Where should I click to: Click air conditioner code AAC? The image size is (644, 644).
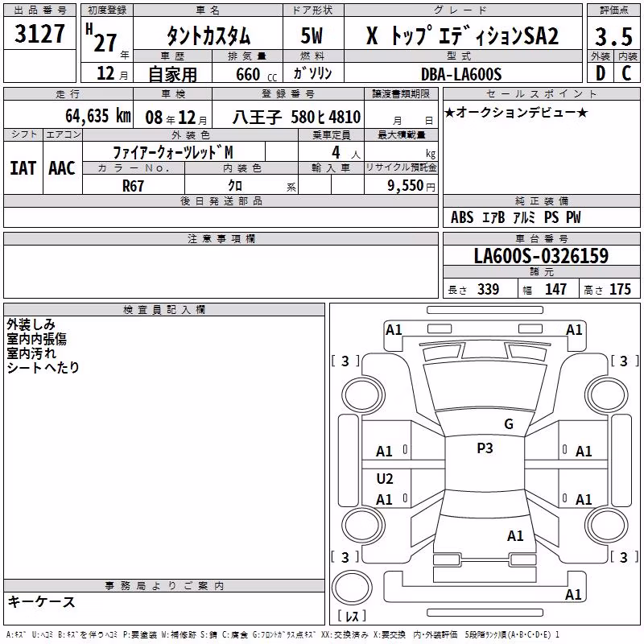pos(62,168)
